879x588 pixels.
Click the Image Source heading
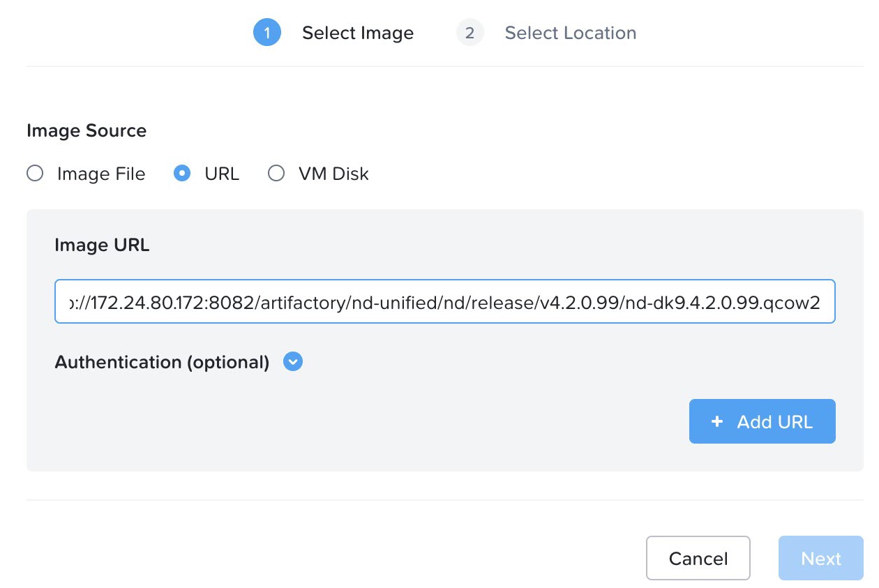pyautogui.click(x=87, y=130)
